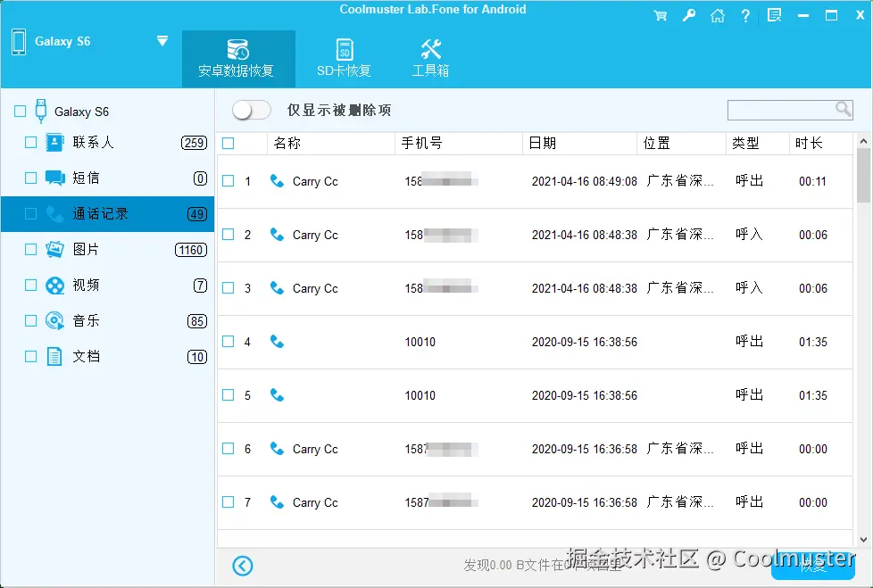Image resolution: width=873 pixels, height=588 pixels.
Task: Click the feedback icon in the title bar
Action: click(774, 14)
